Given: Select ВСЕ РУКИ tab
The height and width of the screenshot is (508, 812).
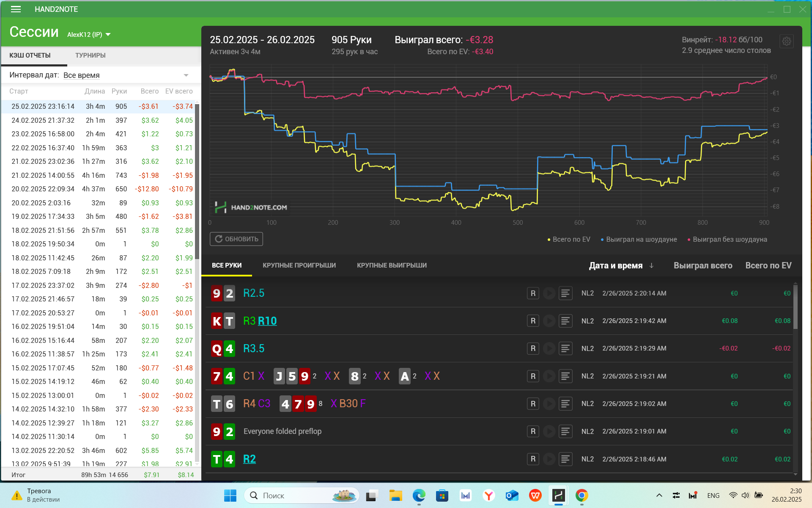Looking at the screenshot, I should pyautogui.click(x=227, y=265).
